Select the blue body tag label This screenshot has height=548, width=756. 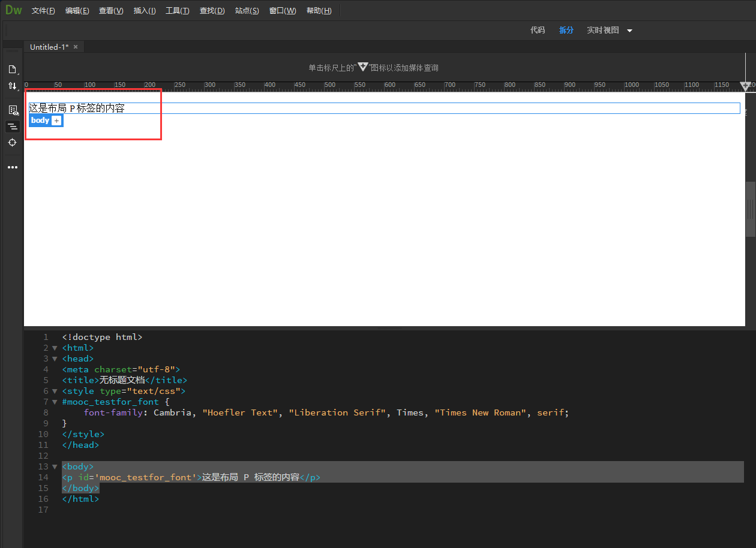pyautogui.click(x=40, y=121)
